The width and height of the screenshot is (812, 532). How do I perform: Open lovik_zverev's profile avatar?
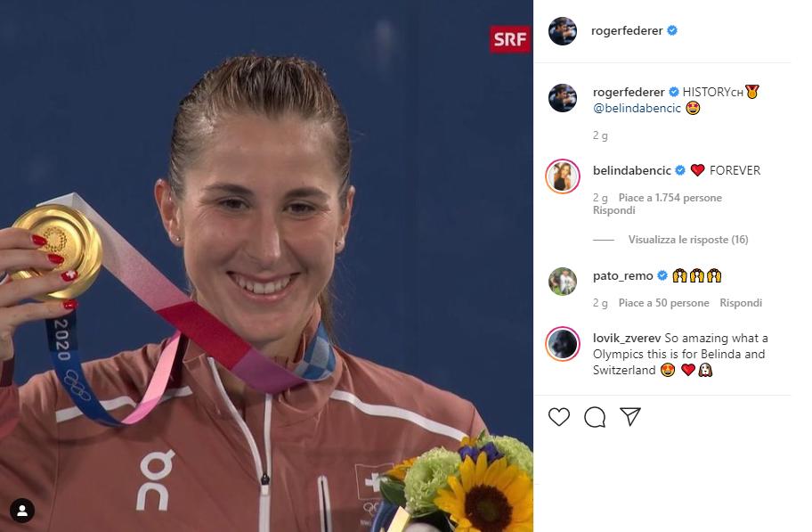[563, 344]
